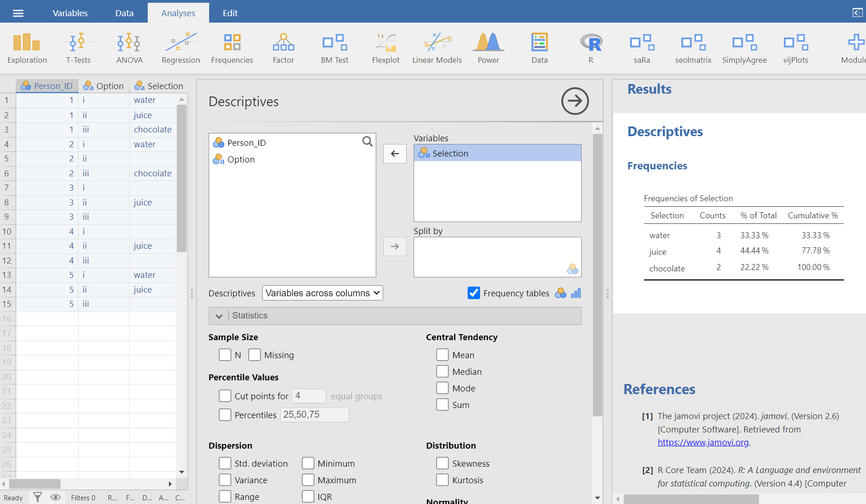Click the options panel vertical scrollbar
This screenshot has width=866, height=504.
pyautogui.click(x=597, y=275)
